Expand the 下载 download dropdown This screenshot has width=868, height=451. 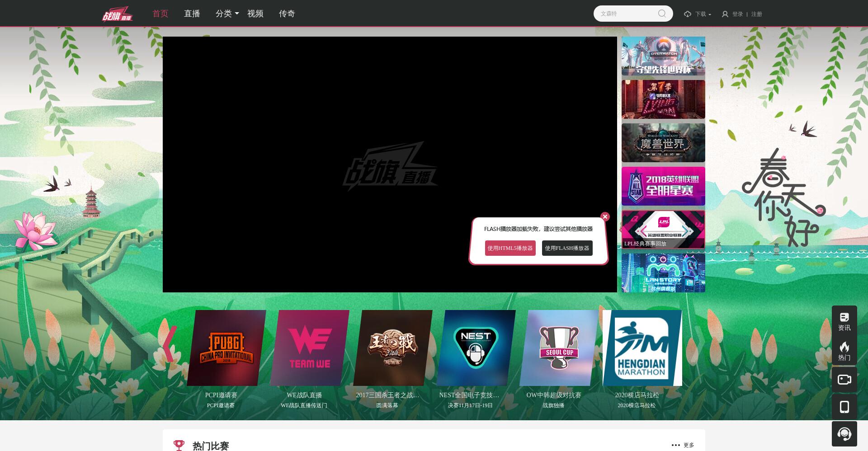[x=703, y=14]
